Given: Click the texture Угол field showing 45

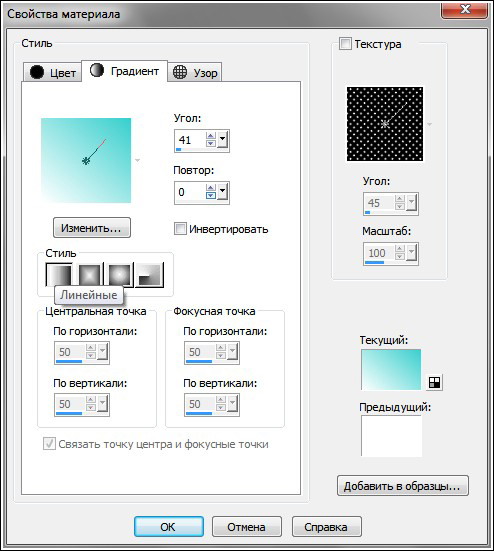Looking at the screenshot, I should 379,203.
